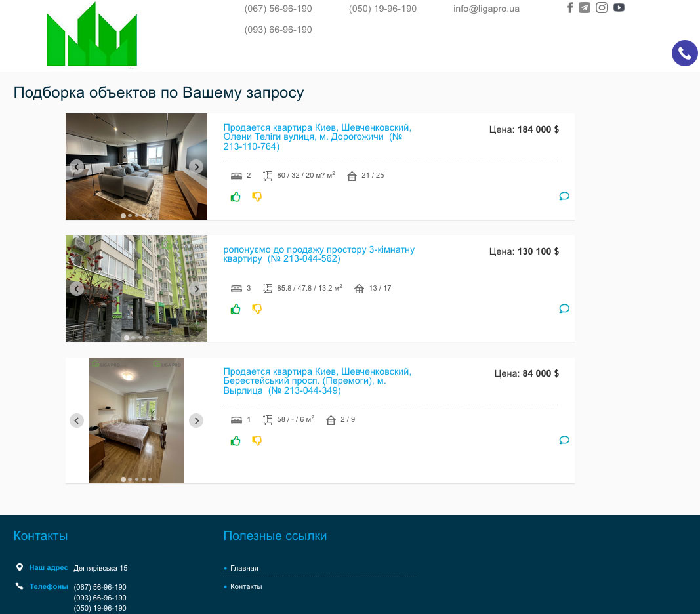Click footer phone (050) 19-96-190
The image size is (700, 614).
coord(100,608)
